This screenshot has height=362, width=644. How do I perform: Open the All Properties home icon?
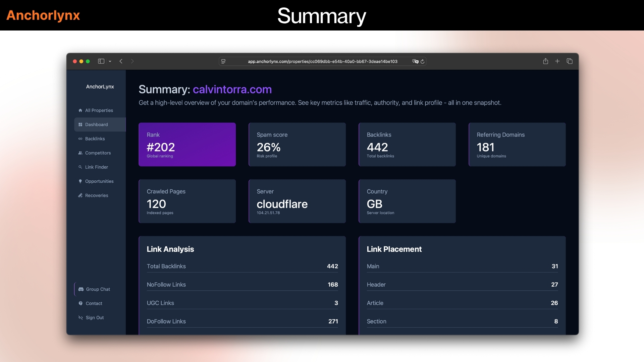[80, 110]
